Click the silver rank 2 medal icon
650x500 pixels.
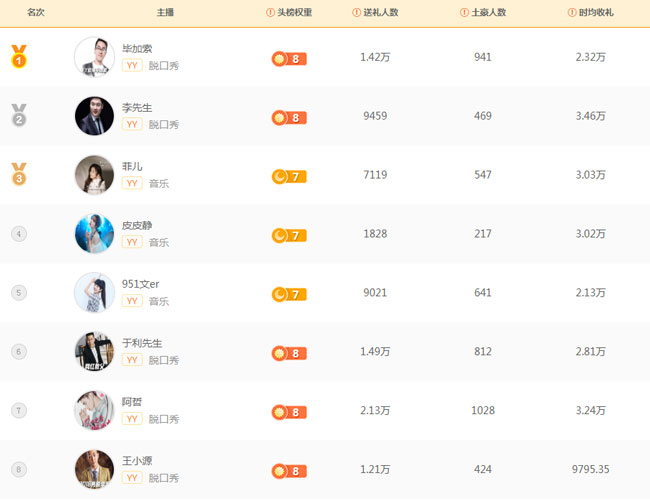tap(19, 115)
